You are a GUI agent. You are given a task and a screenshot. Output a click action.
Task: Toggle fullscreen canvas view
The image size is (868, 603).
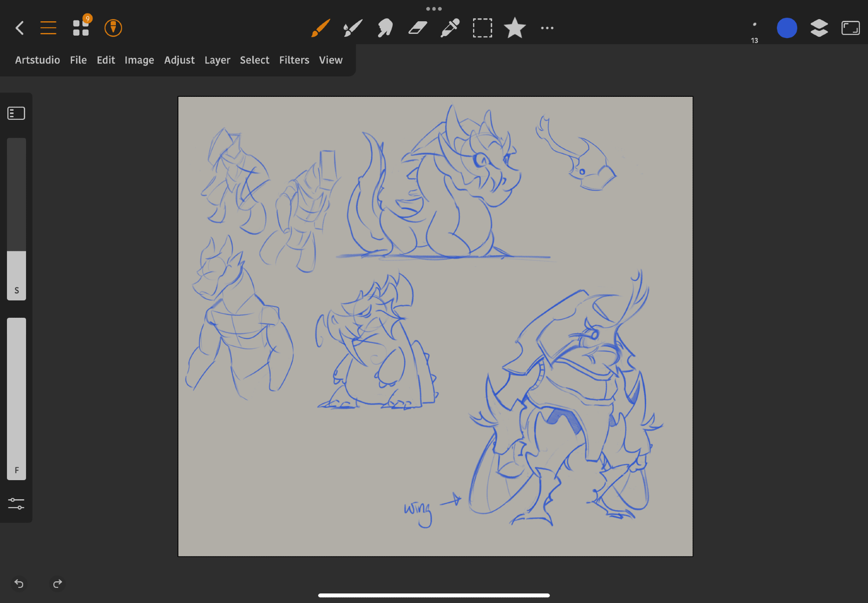tap(851, 28)
